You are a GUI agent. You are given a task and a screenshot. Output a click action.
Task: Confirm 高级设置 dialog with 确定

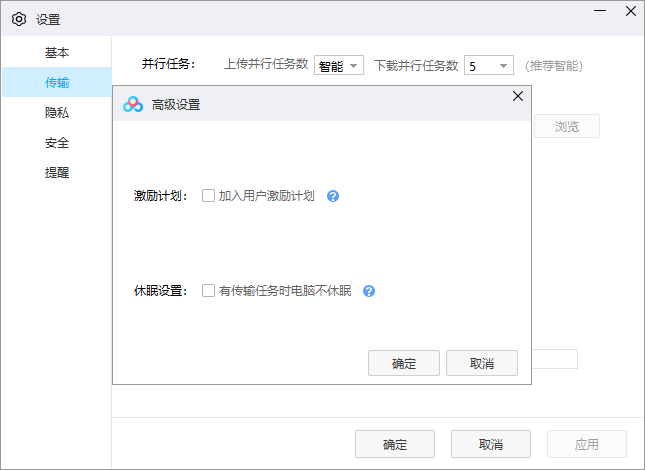tap(404, 363)
